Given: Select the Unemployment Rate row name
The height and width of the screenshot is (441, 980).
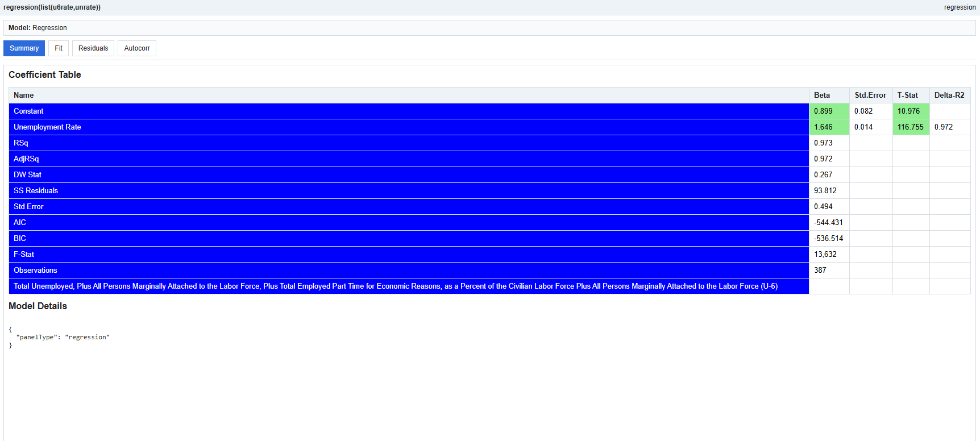Looking at the screenshot, I should click(x=409, y=127).
